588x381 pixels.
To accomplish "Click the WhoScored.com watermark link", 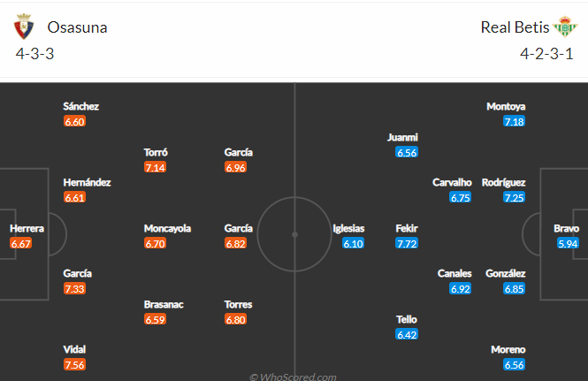I will 293,377.
